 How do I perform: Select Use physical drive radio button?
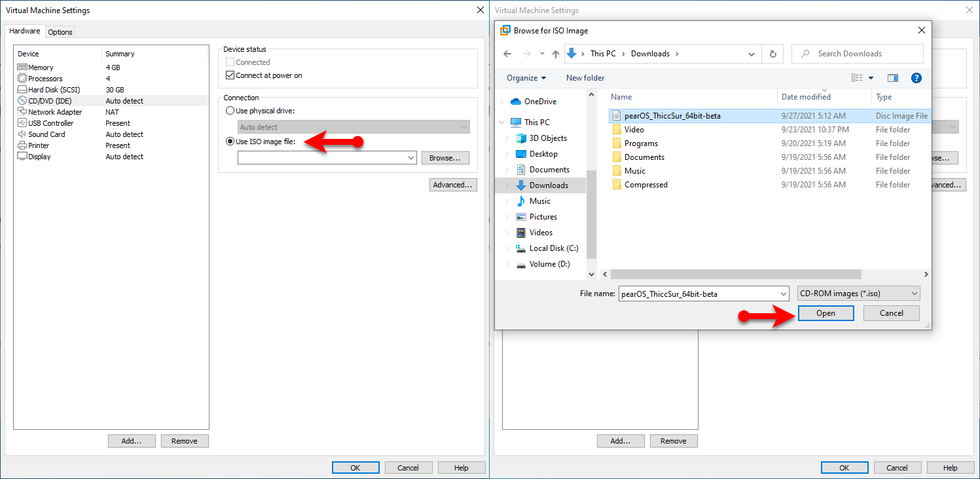(x=230, y=111)
